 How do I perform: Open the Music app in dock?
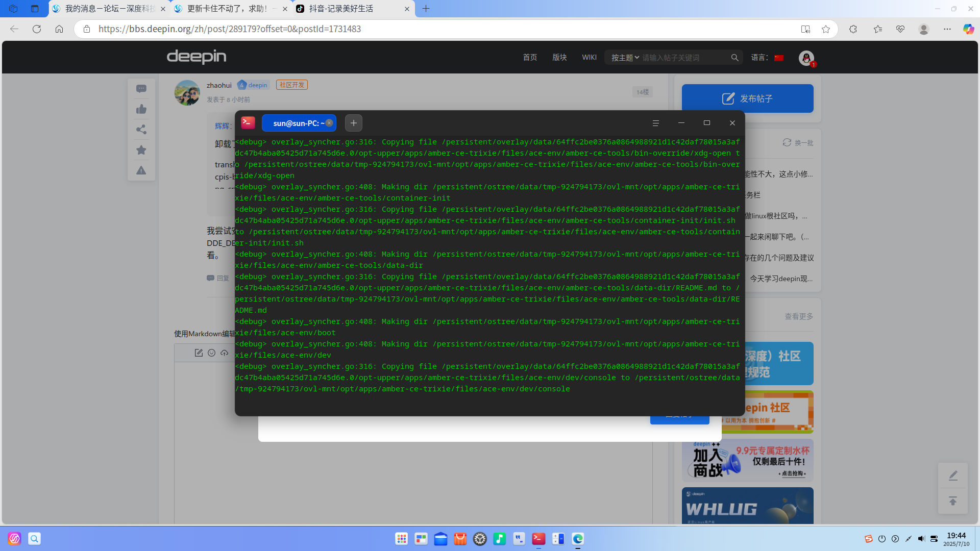(x=500, y=539)
